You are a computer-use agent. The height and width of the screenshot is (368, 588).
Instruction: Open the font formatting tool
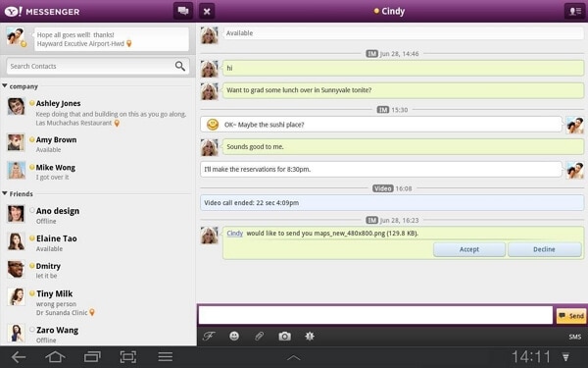click(209, 336)
